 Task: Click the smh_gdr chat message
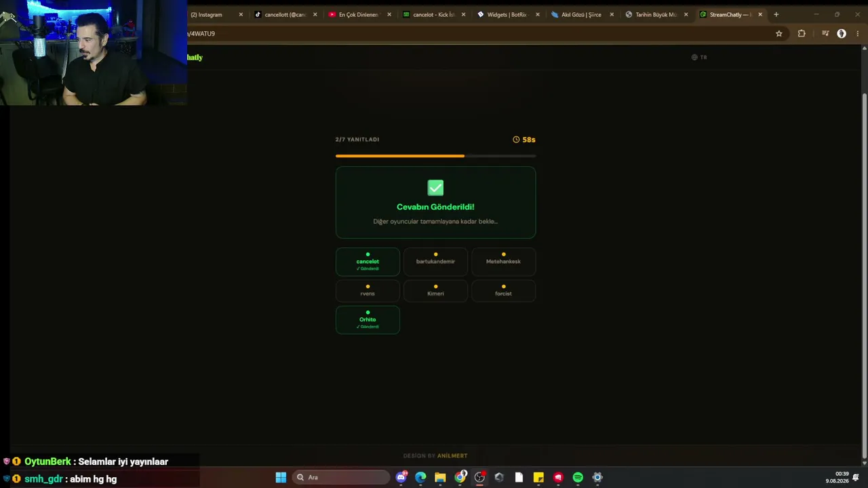tap(60, 479)
